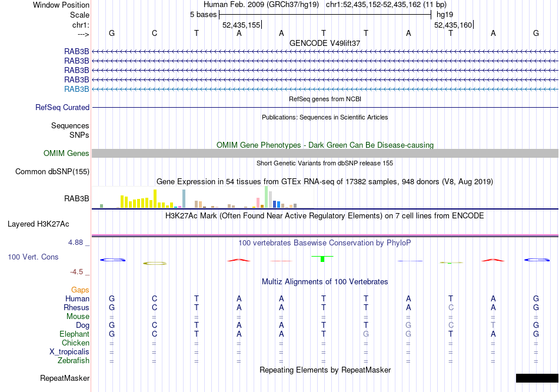The image size is (559, 392).
Task: Select the X_tropicalis alignment row label
Action: pos(69,352)
